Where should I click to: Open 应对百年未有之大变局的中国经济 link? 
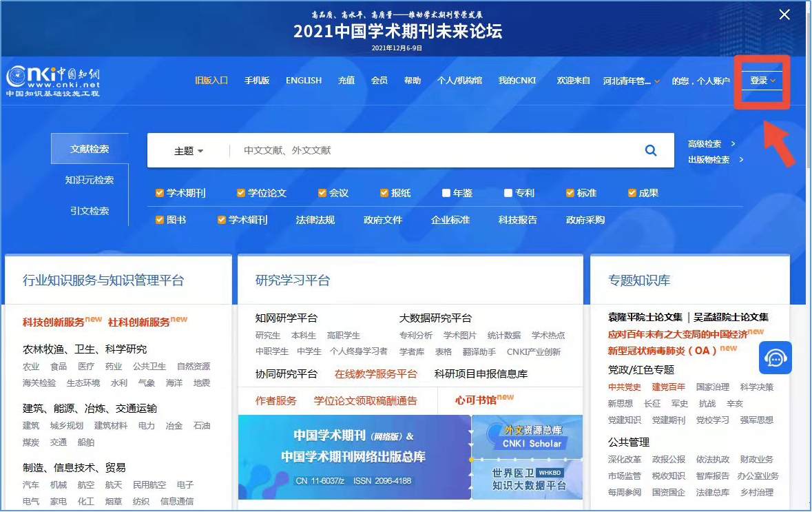678,334
